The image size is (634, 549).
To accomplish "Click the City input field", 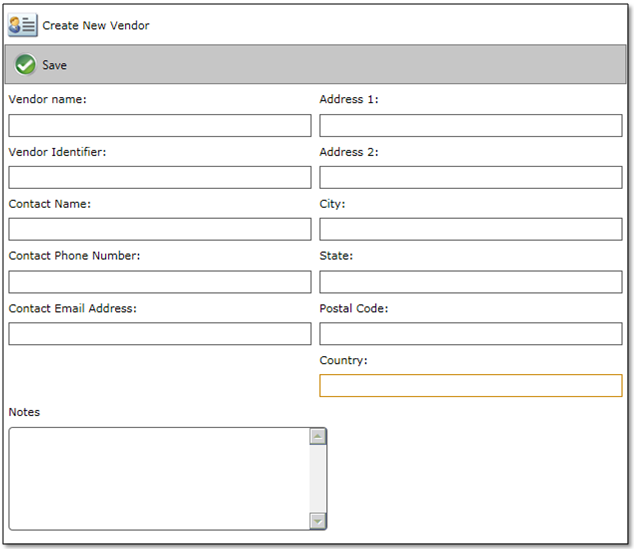I will (470, 229).
